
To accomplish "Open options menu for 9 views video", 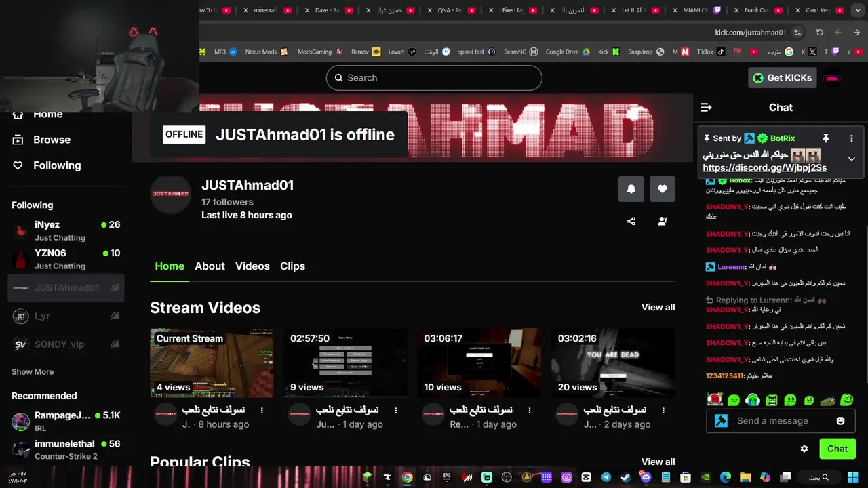I will point(396,410).
